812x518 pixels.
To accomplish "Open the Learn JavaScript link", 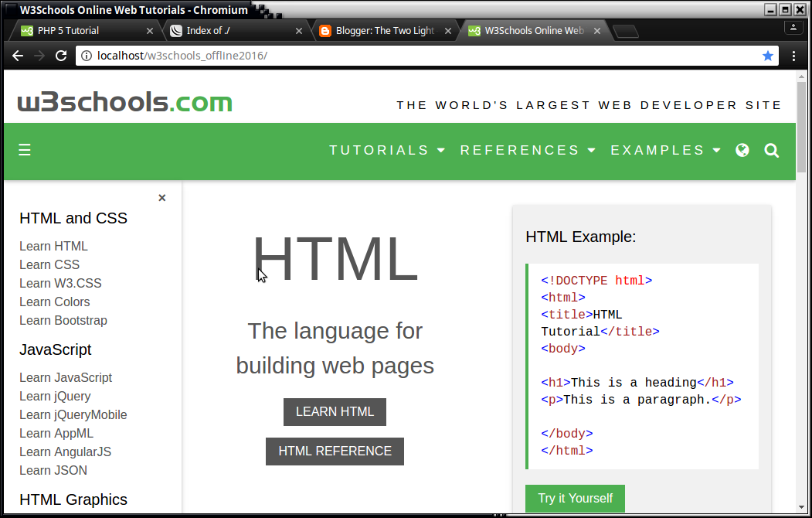I will 65,377.
